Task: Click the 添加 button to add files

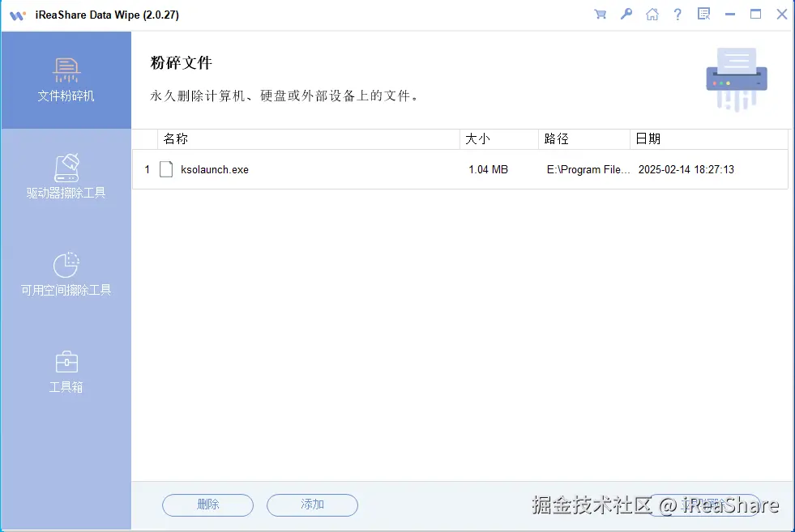Action: pos(313,504)
